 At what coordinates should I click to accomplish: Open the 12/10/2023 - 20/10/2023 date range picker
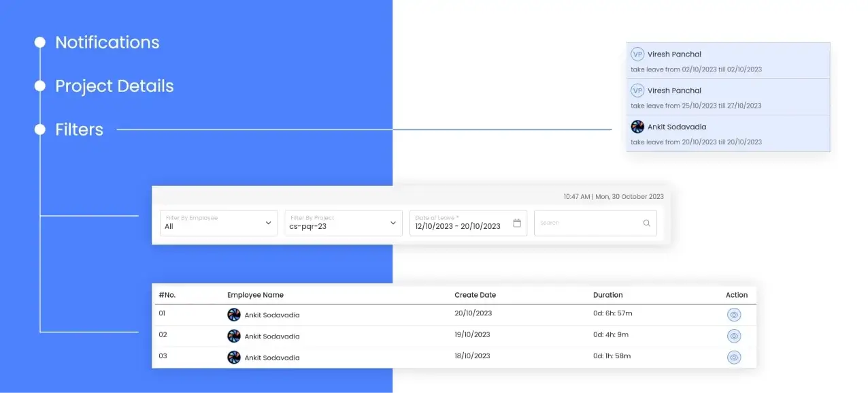(459, 225)
